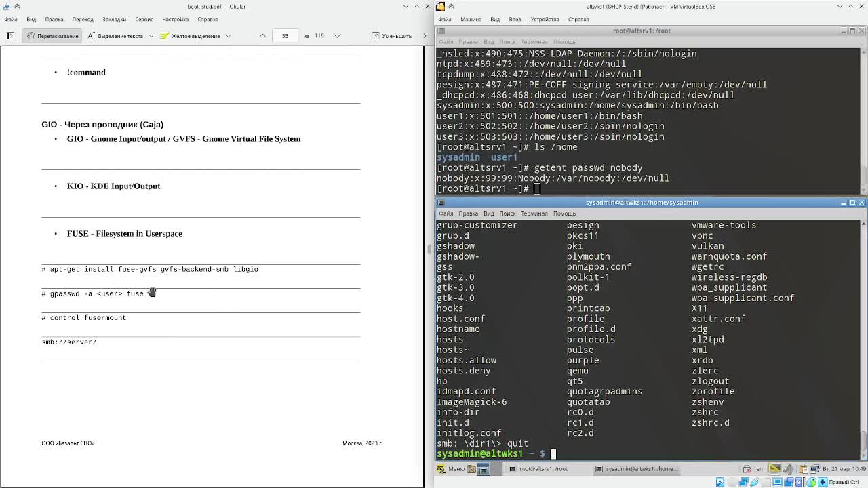The image size is (868, 488).
Task: Open the Okular Настройка menu
Action: point(175,19)
